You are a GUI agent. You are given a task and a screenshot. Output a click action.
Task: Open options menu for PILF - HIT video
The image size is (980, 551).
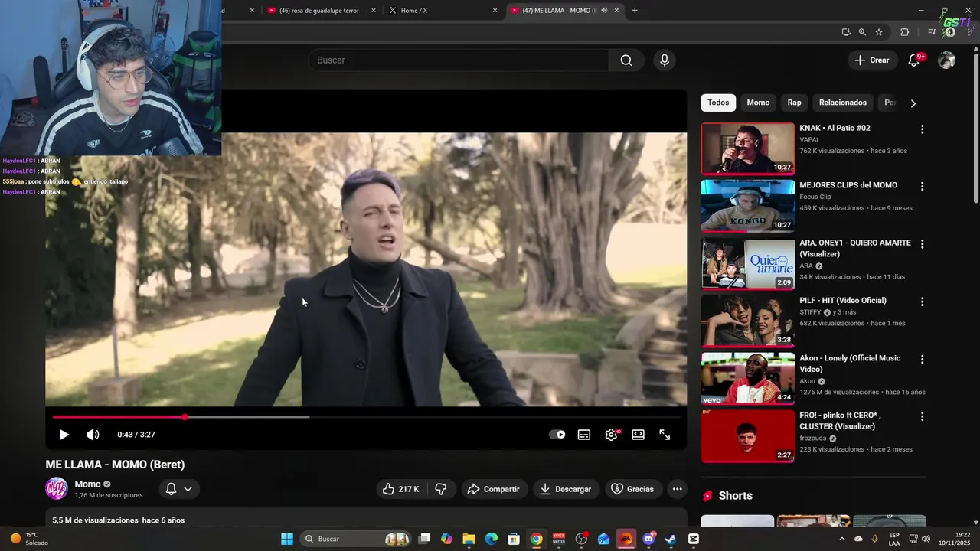tap(922, 302)
